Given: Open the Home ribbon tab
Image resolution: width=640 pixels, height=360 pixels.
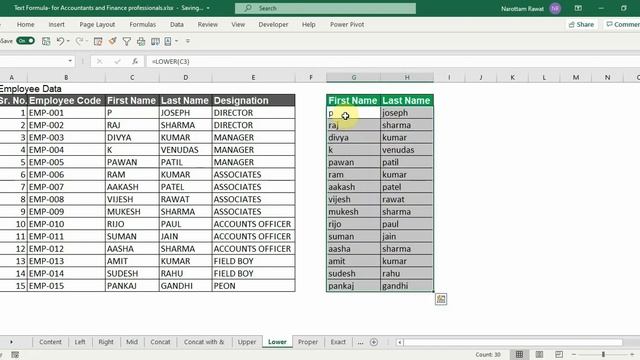Looking at the screenshot, I should 25,24.
